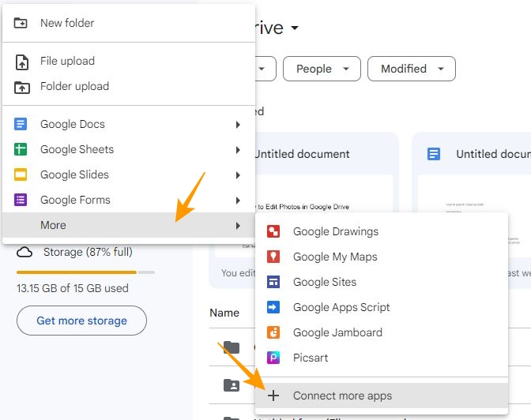Click the green Google Sheets icon
Viewport: 531px width, 420px height.
click(x=21, y=149)
